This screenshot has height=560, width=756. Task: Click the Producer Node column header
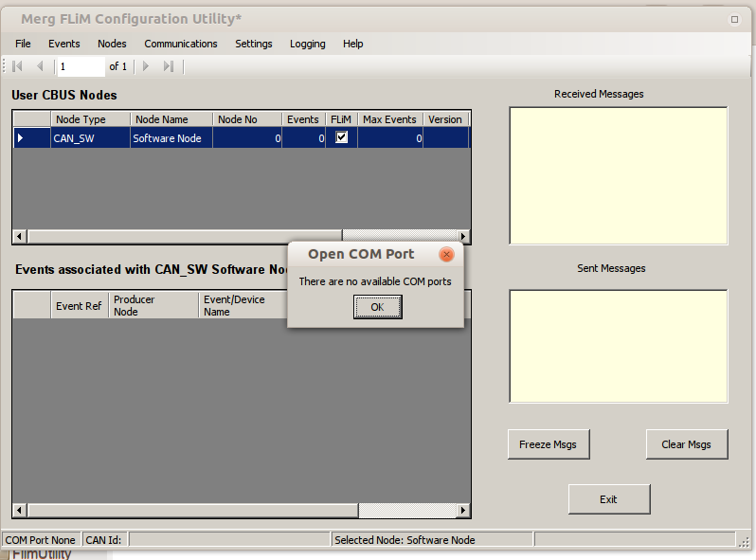pos(153,306)
